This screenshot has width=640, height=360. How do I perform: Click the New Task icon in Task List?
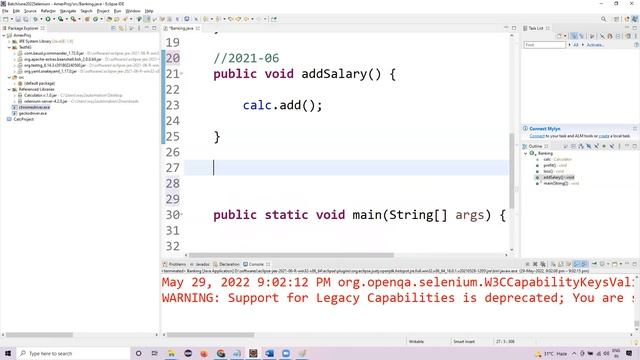559,36
